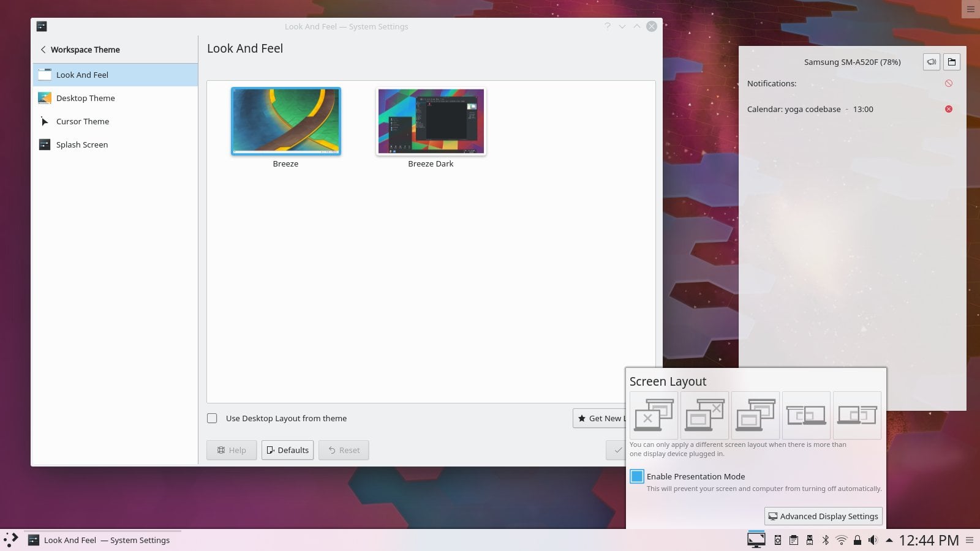Open Bluetooth settings from the system tray
The image size is (980, 551).
tap(826, 541)
